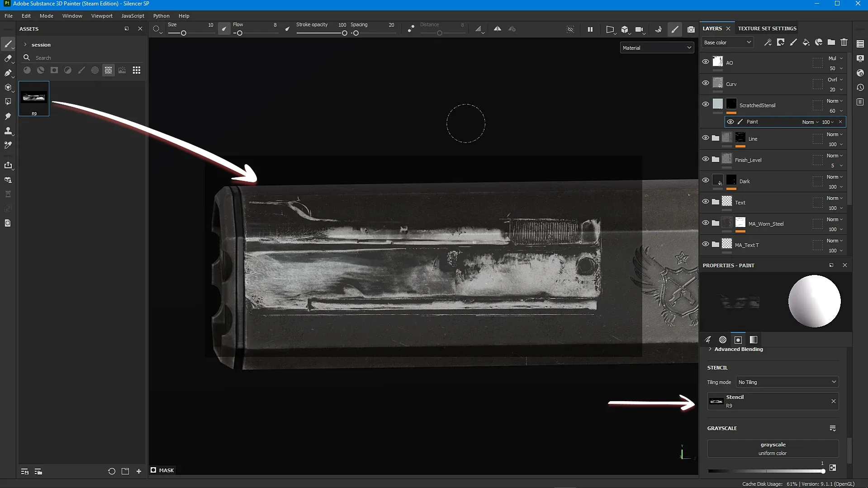Screen dimensions: 868x488
Task: Switch assets to grid view
Action: pos(137,70)
